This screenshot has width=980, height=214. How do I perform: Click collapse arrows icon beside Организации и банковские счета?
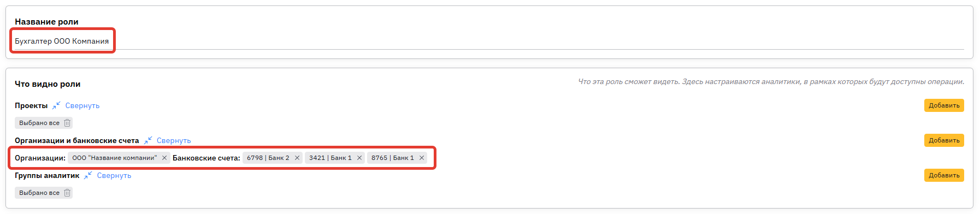click(148, 140)
